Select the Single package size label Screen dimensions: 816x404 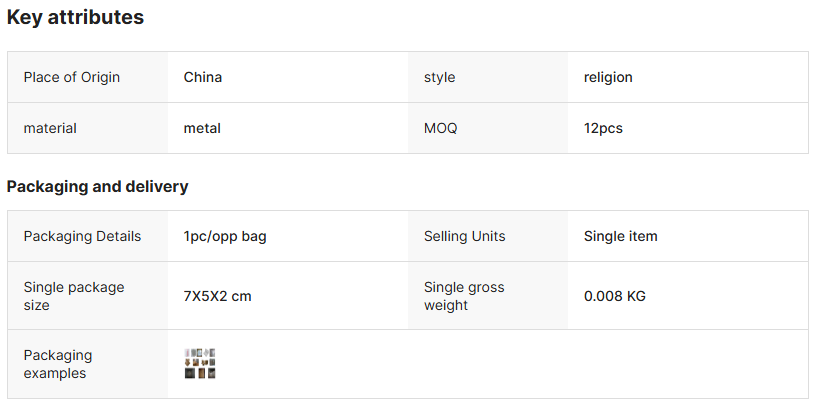74,296
